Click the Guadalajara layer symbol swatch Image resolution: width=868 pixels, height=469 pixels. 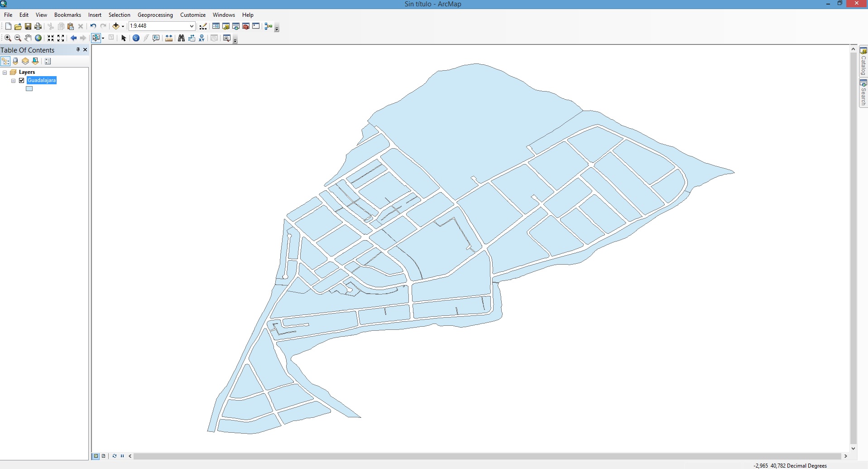point(29,89)
